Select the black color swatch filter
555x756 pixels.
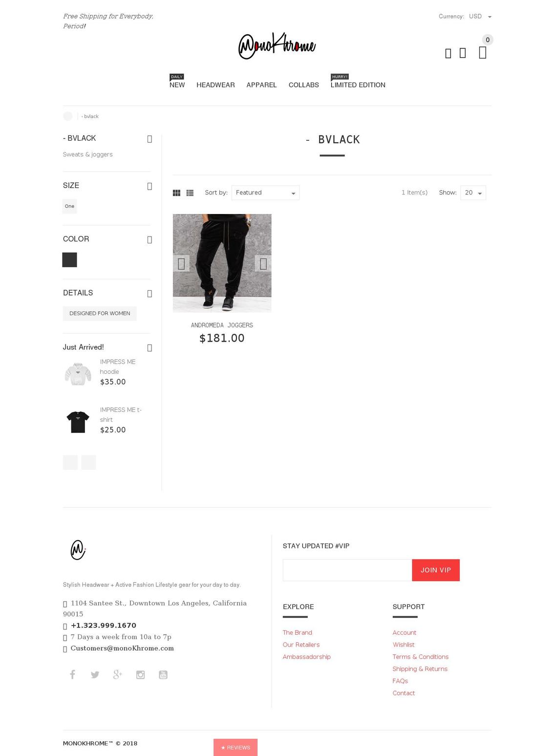pos(70,260)
